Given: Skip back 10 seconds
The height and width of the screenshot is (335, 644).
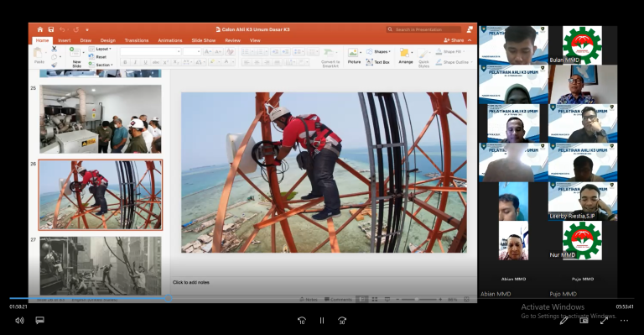Looking at the screenshot, I should (302, 321).
